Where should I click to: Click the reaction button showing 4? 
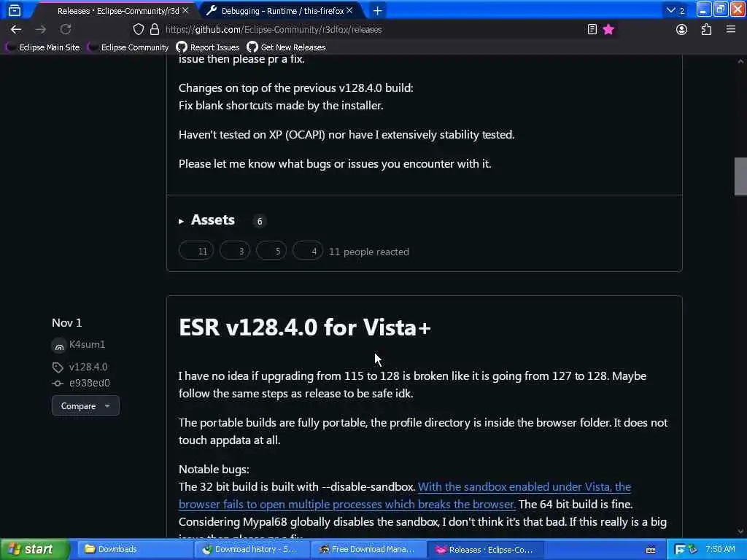coord(307,251)
